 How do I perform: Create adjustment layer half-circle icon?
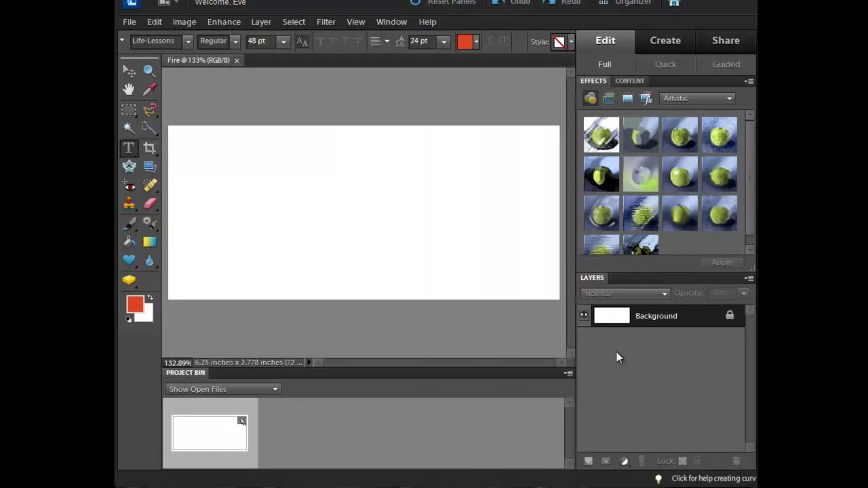624,462
